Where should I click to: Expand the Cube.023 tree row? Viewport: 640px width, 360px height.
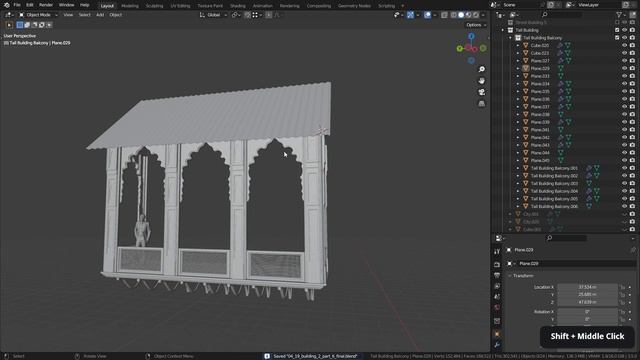518,53
